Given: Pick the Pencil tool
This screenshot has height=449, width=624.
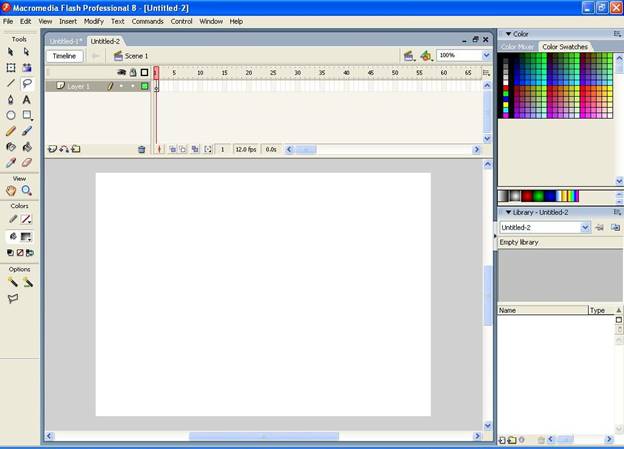Looking at the screenshot, I should tap(11, 130).
